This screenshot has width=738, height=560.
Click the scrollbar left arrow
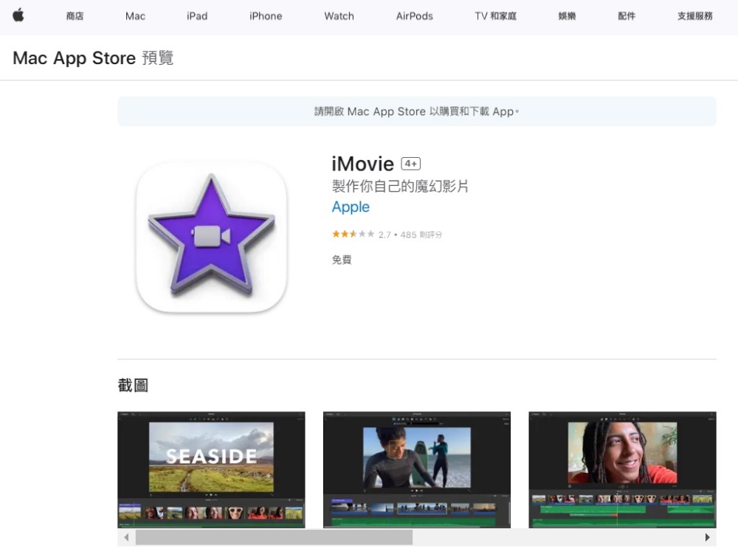coord(126,538)
